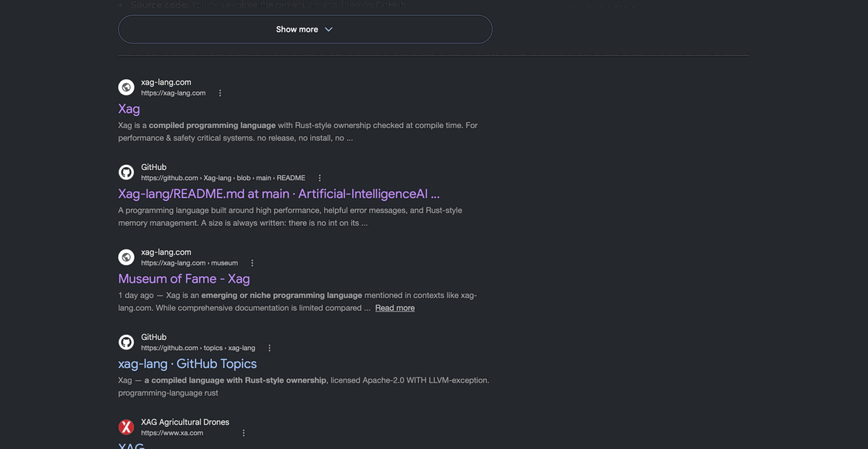Screen dimensions: 868x449
Task: Open the Xag search result title
Action: pos(129,108)
